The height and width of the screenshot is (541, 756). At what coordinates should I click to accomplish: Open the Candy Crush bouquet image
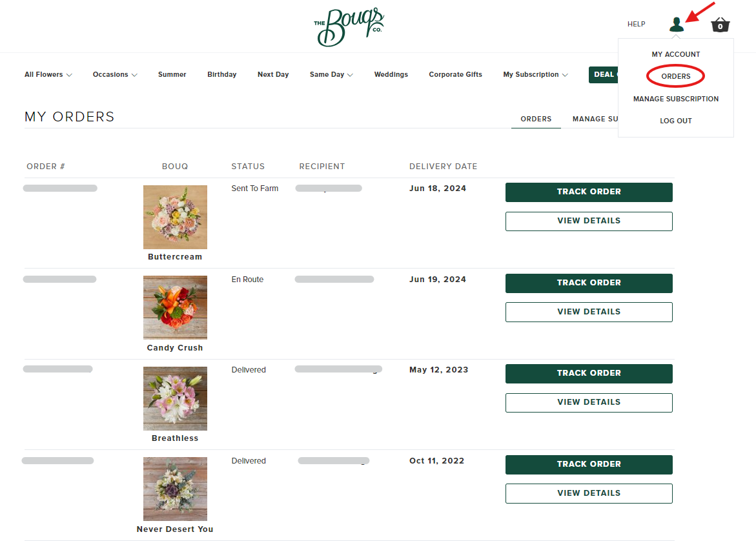pos(175,308)
